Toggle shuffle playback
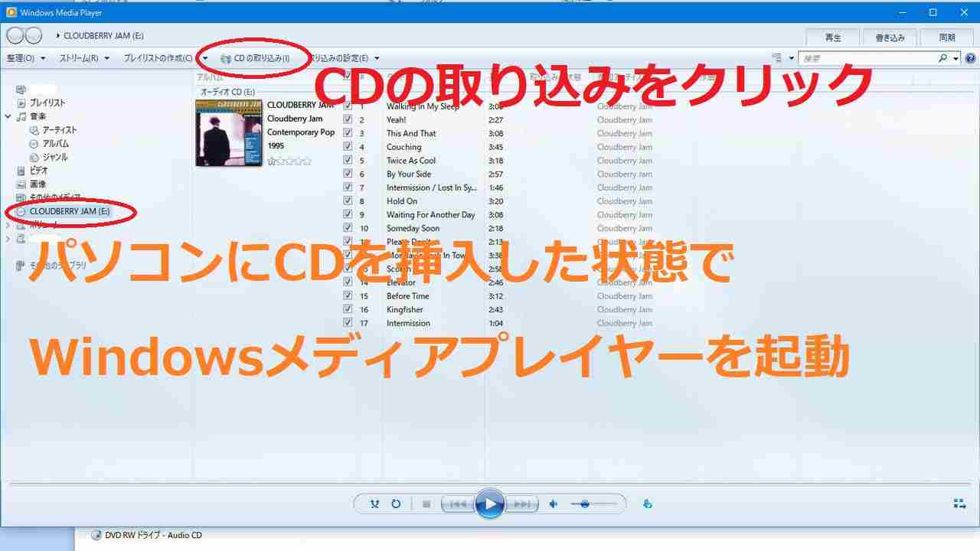Image resolution: width=980 pixels, height=551 pixels. [374, 504]
